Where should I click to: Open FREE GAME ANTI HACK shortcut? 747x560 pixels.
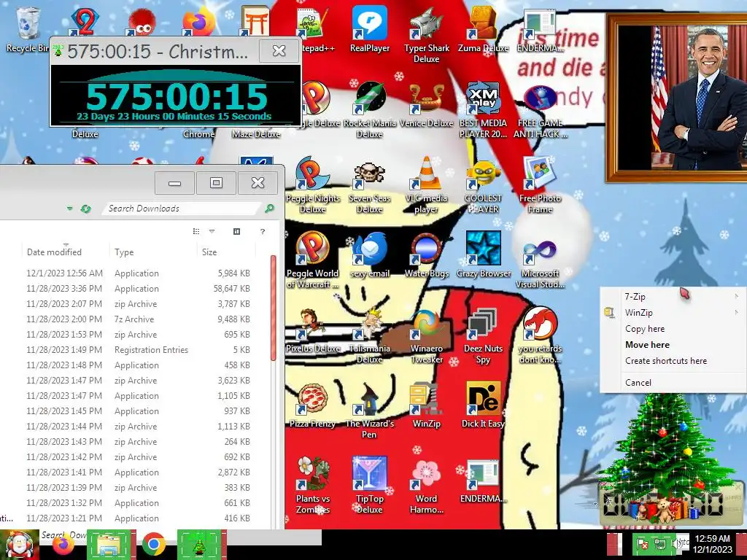(x=541, y=109)
